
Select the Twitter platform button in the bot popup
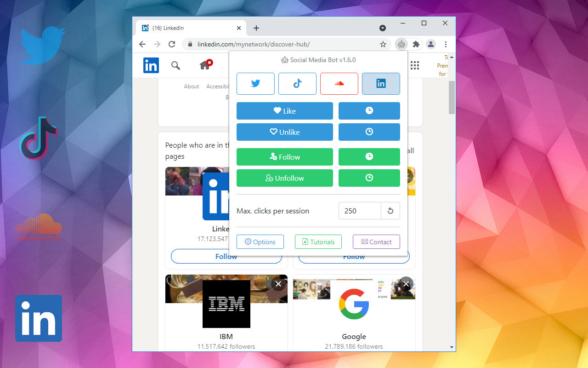[x=255, y=84]
